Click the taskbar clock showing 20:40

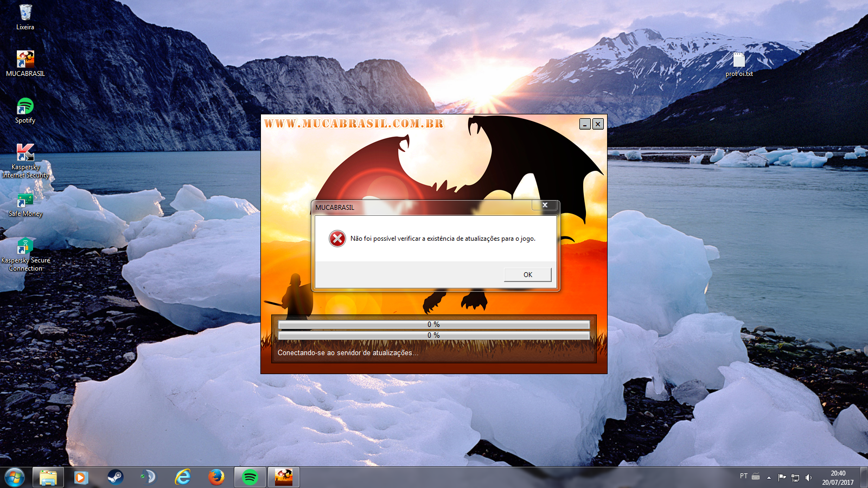(x=838, y=478)
